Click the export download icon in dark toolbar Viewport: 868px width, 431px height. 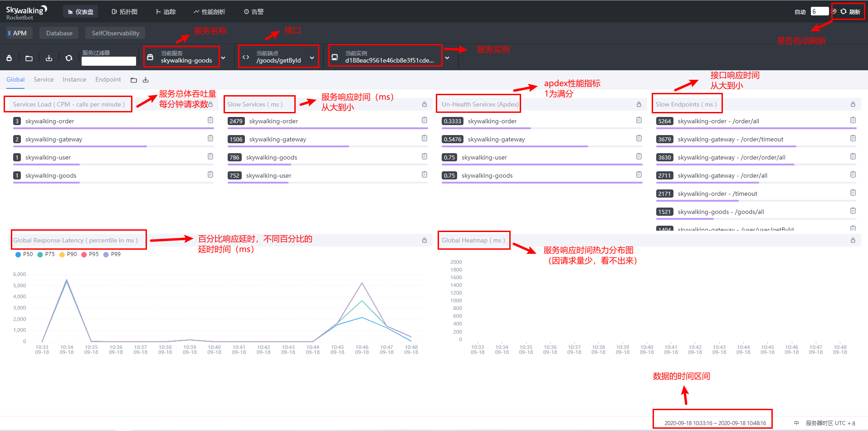click(49, 58)
